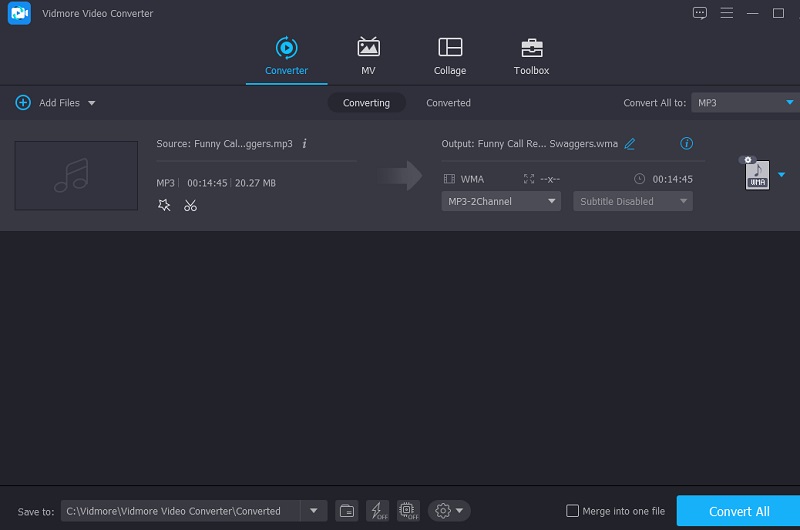Image resolution: width=800 pixels, height=530 pixels.
Task: Expand the MP3-2Channel audio track dropdown
Action: point(501,201)
